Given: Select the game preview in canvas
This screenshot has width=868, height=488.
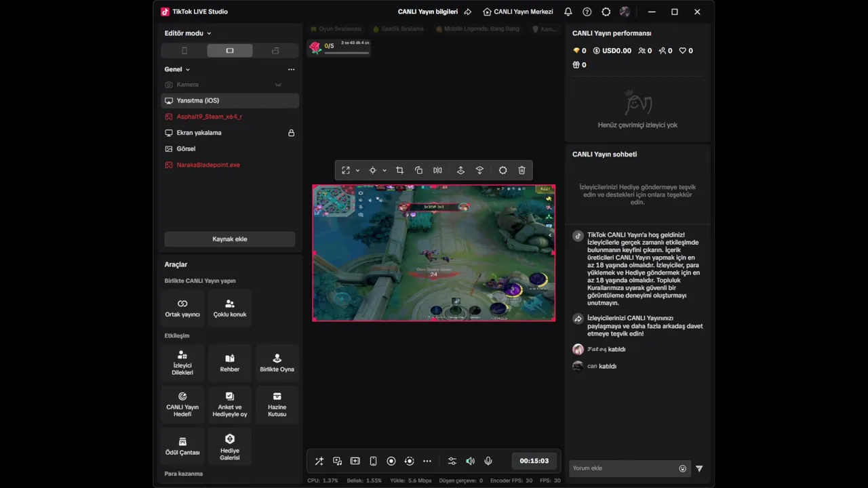Looking at the screenshot, I should click(433, 253).
